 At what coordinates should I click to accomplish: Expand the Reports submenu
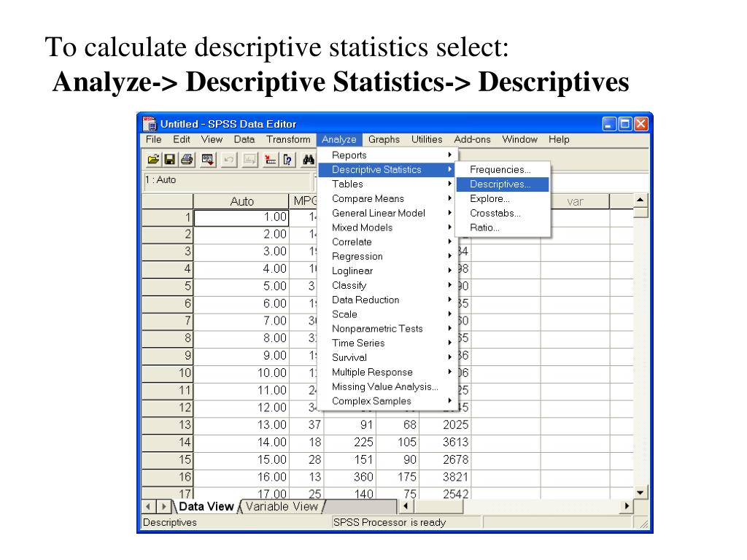pos(387,155)
